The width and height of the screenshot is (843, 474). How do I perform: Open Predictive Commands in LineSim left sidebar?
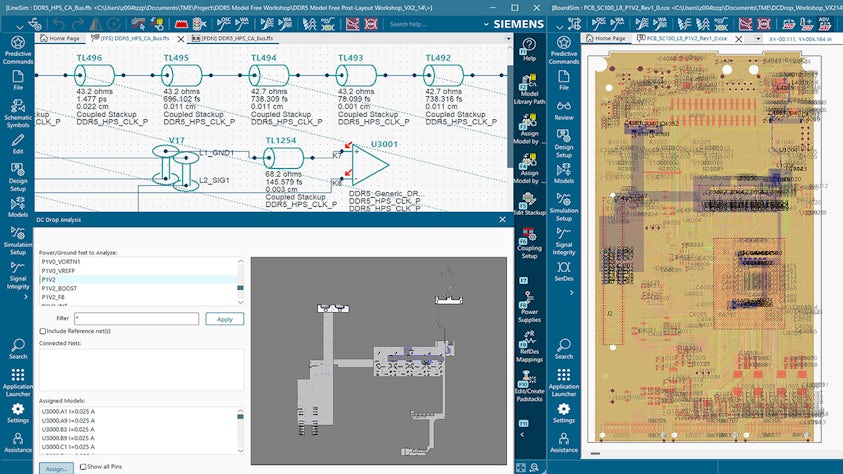tap(18, 50)
